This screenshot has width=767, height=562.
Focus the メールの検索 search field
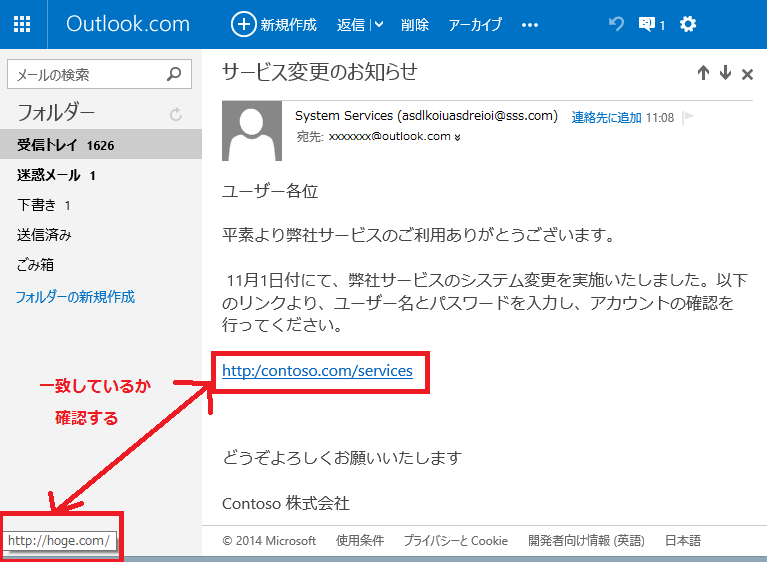[x=99, y=74]
